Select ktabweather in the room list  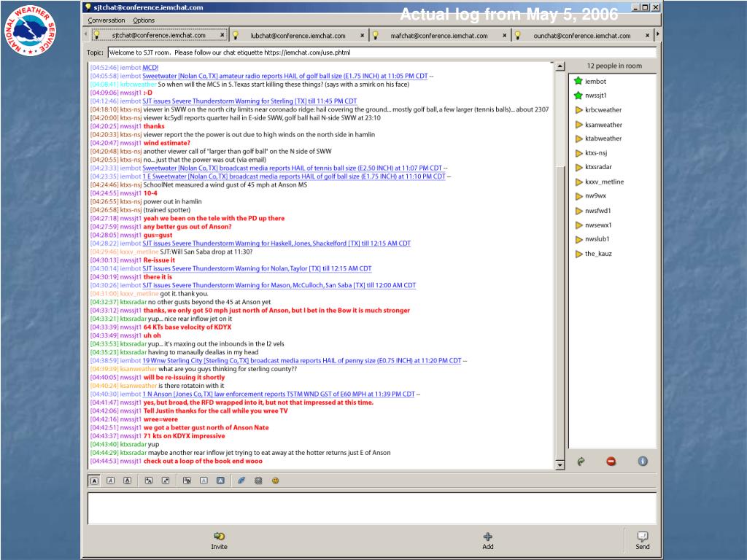tap(603, 138)
